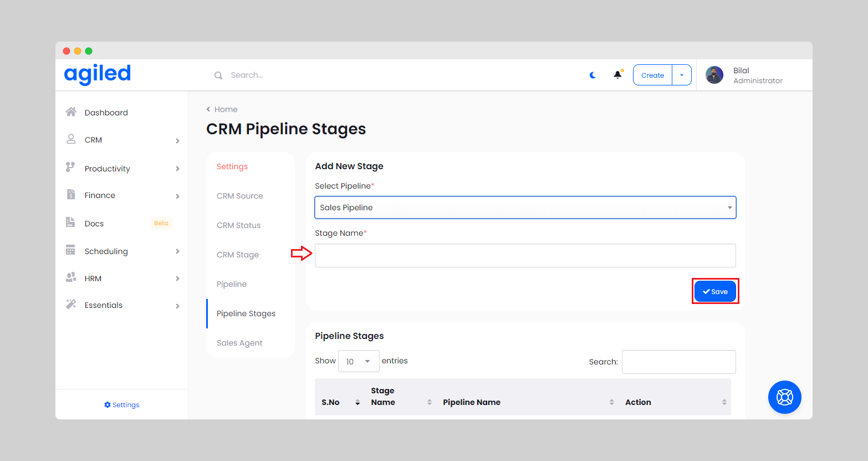Screen dimensions: 868x461
Task: Open notifications via the bell icon
Action: pos(617,75)
